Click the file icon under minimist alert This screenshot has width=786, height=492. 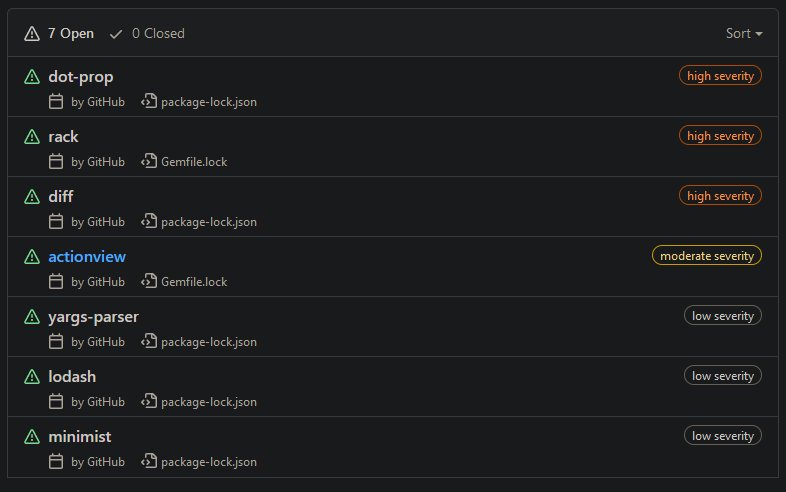click(x=149, y=461)
